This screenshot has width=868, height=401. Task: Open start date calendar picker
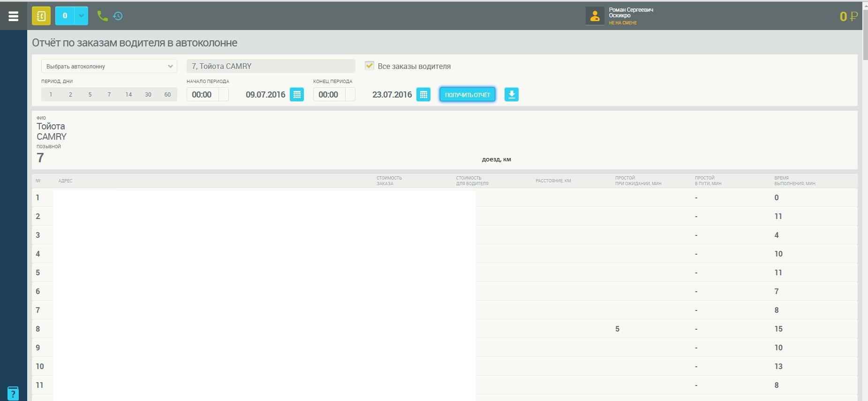coord(297,95)
